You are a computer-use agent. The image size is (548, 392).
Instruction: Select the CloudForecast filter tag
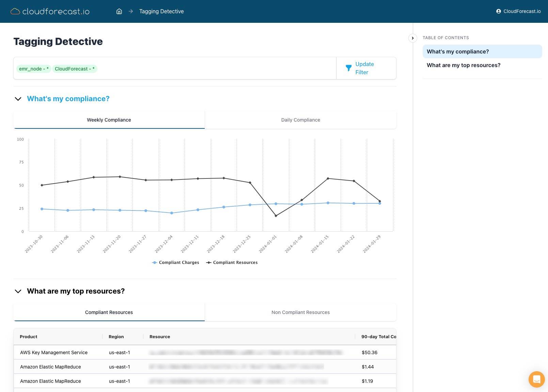coord(75,69)
